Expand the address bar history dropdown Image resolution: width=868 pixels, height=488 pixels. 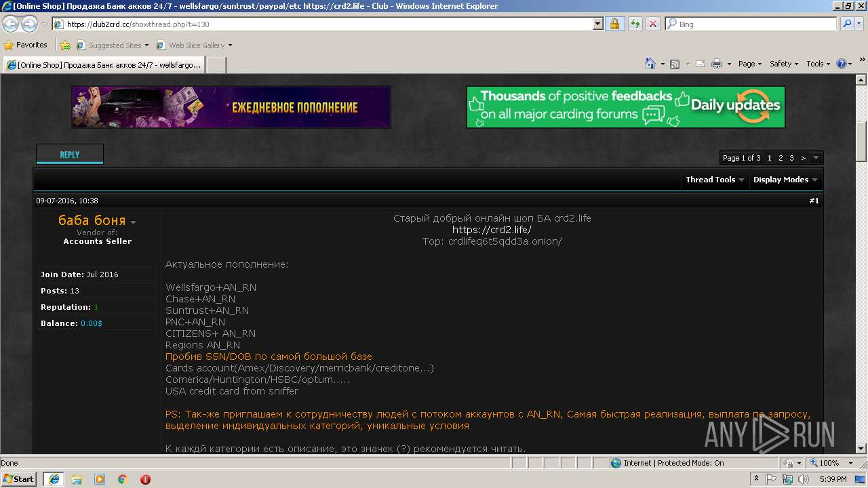(x=597, y=24)
